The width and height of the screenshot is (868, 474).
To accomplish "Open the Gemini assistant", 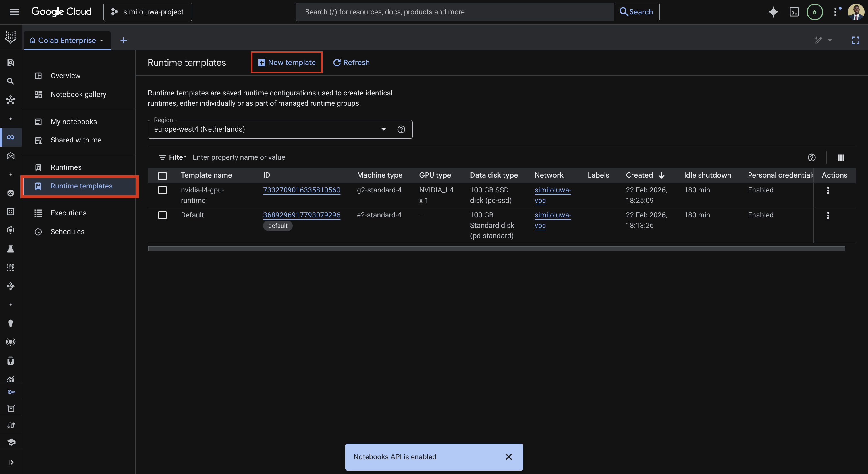I will [x=773, y=12].
